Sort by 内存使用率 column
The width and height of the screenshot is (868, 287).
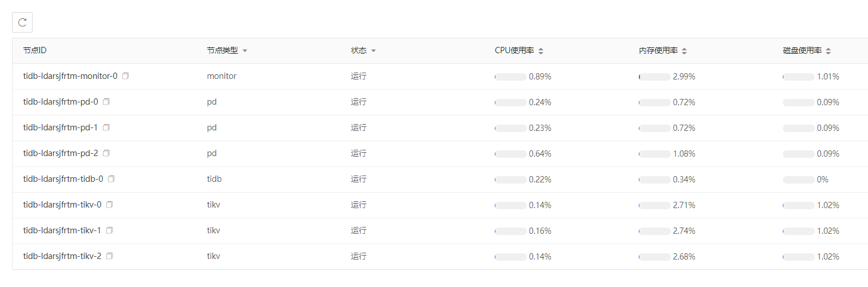pos(685,51)
